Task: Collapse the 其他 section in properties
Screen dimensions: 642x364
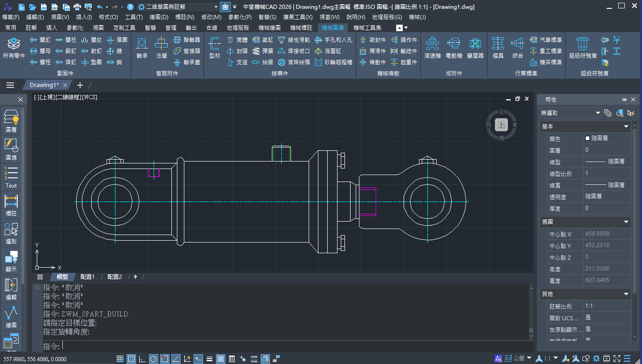Action: (626, 294)
